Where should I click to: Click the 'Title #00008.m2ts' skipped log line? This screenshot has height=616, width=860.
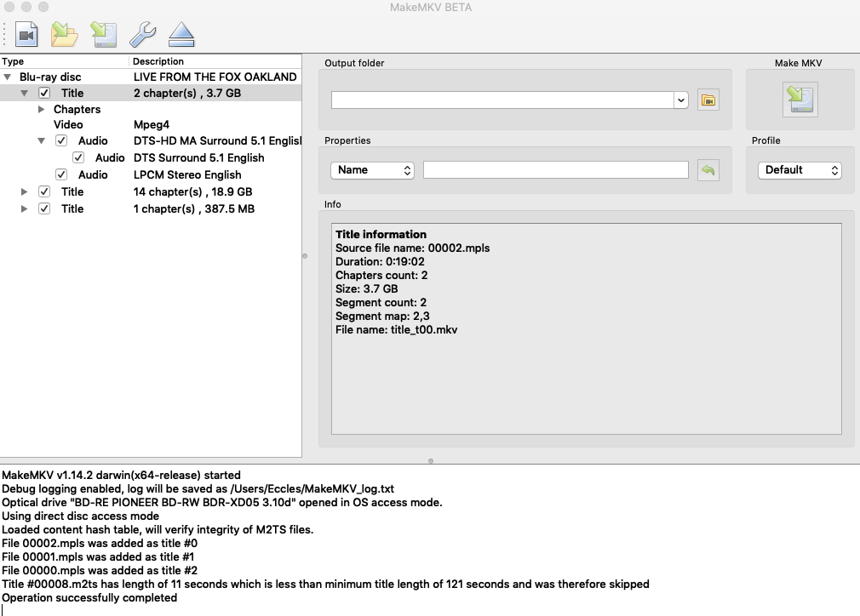(x=326, y=585)
